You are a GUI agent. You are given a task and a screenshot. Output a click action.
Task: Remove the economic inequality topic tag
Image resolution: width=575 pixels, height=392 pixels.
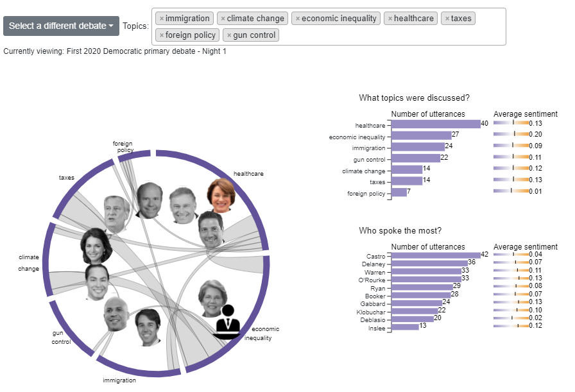pyautogui.click(x=298, y=19)
